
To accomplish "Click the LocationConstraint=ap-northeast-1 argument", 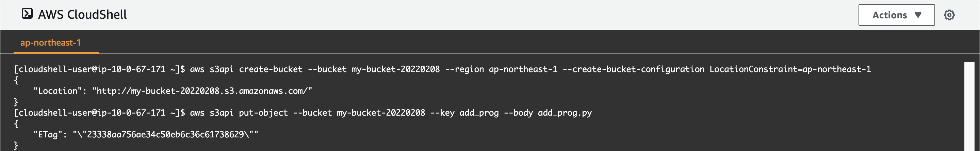I will coord(790,69).
